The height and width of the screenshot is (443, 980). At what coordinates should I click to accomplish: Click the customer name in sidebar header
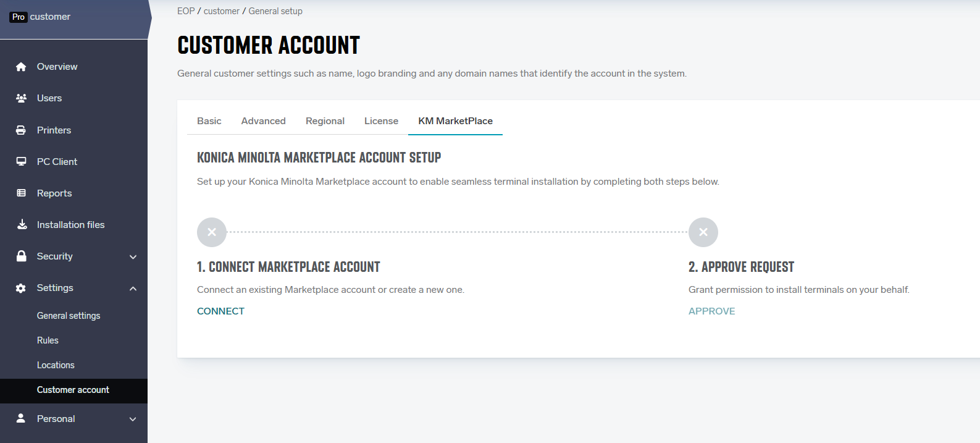point(50,17)
